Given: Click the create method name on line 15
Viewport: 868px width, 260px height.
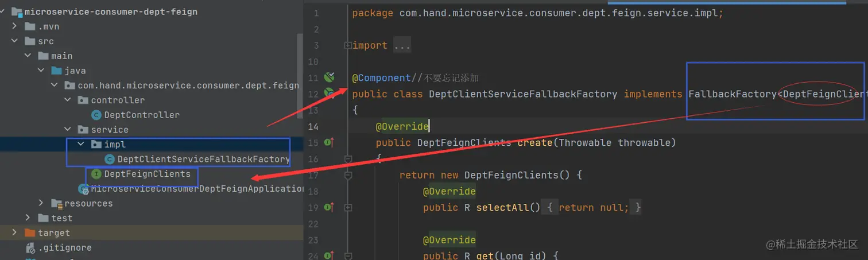Looking at the screenshot, I should pos(535,142).
